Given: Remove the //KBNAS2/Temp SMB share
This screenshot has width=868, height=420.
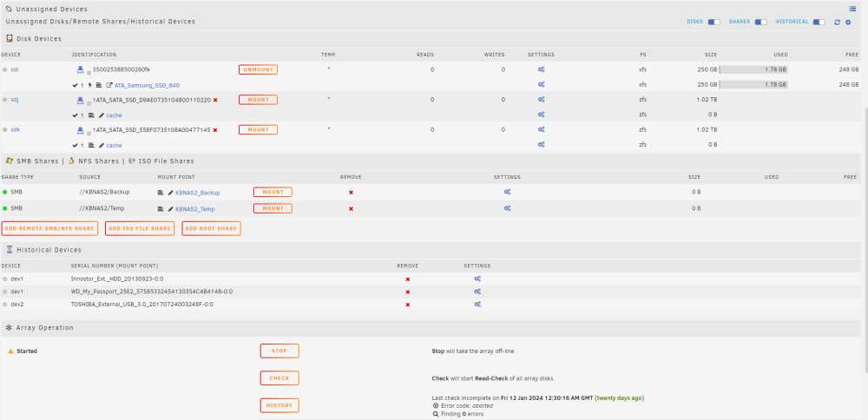Looking at the screenshot, I should point(351,208).
